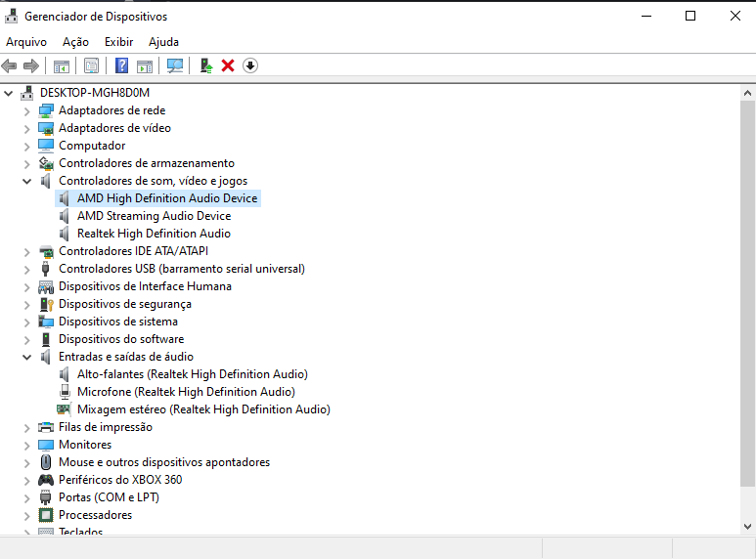Select Controladores de armazenamento label

tap(146, 163)
